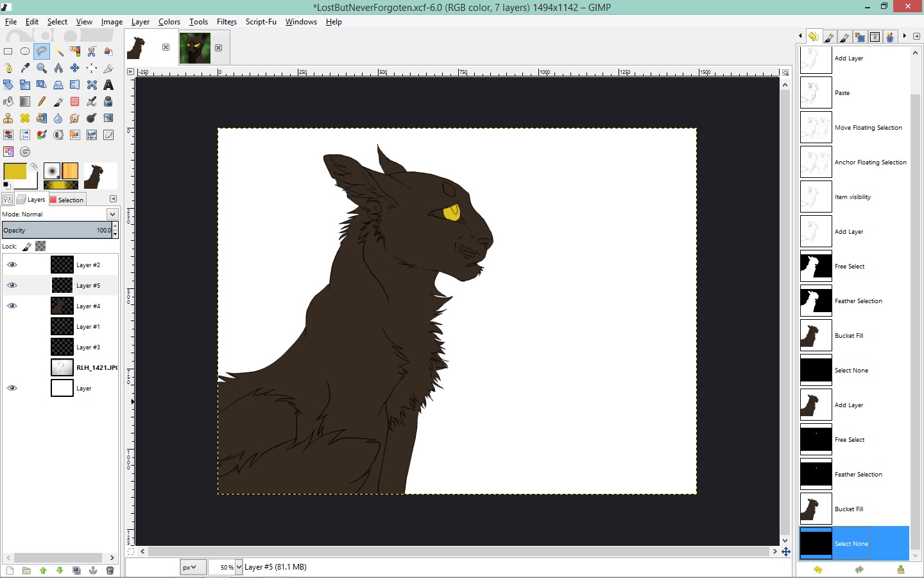Viewport: 924px width, 578px height.
Task: Select the Ellipse Select tool
Action: (25, 51)
